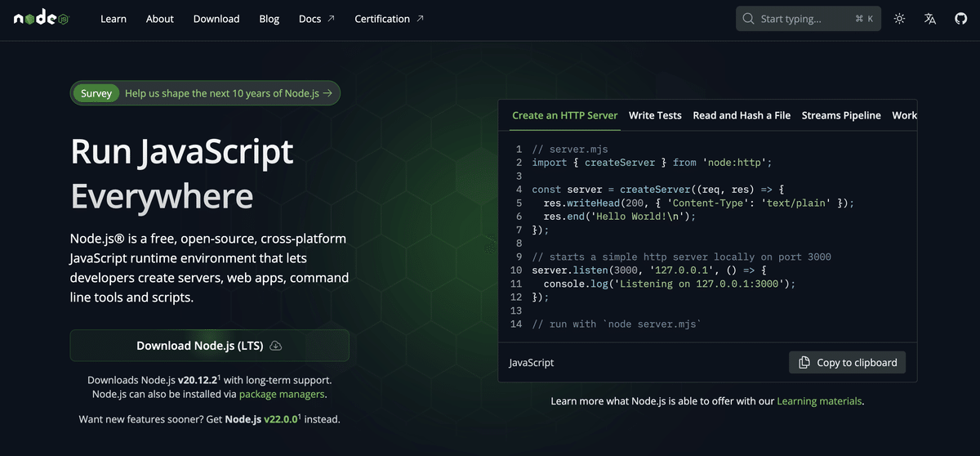Click the external arrow next to Certification
Viewport: 980px width, 456px height.
(420, 19)
